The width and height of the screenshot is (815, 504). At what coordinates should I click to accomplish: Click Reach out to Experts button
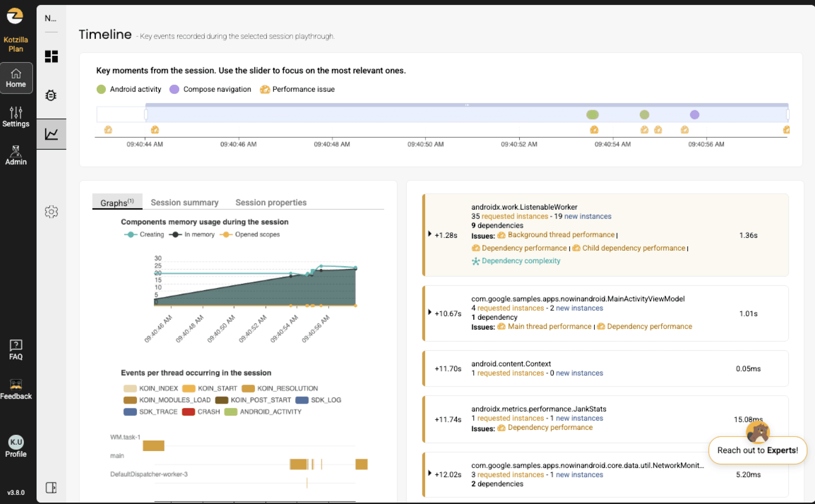pos(757,450)
